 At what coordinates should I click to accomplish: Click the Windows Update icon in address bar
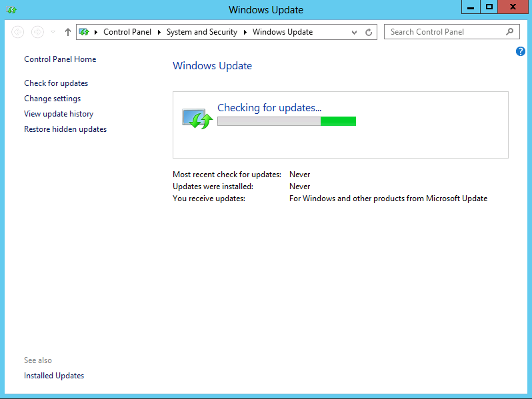tap(84, 32)
